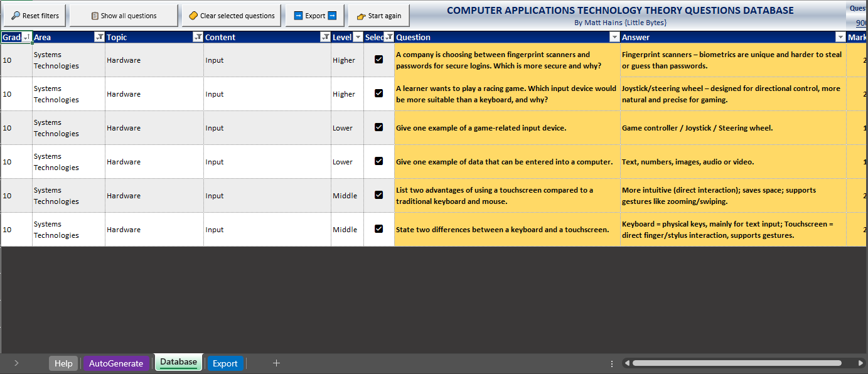The height and width of the screenshot is (374, 868).
Task: Toggle checkbox for racing game question
Action: (378, 93)
